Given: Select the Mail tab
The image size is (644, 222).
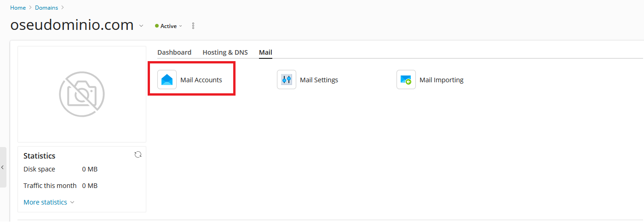Looking at the screenshot, I should pos(265,52).
